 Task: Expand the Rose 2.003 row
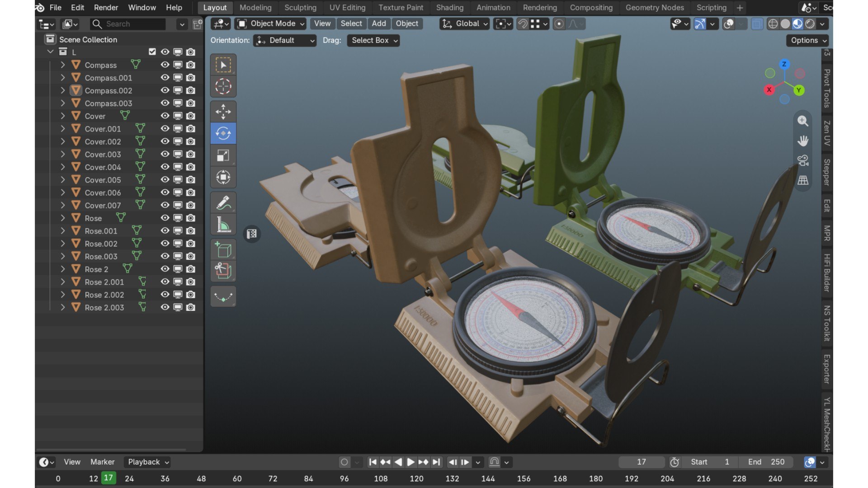63,308
